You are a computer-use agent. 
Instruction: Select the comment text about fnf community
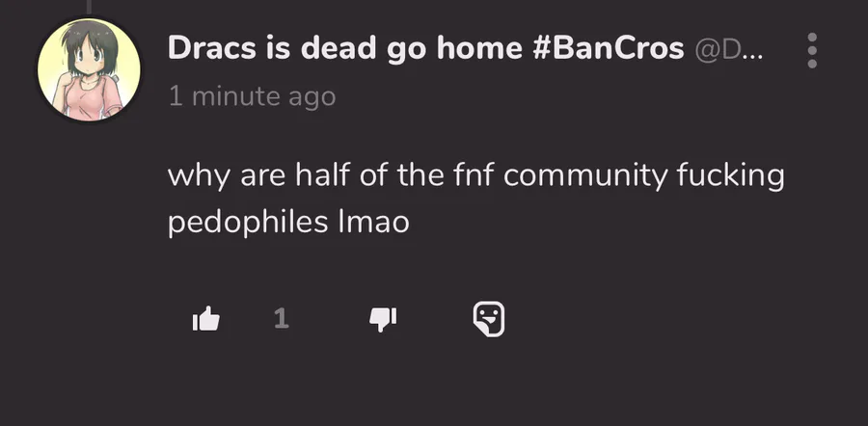(476, 199)
